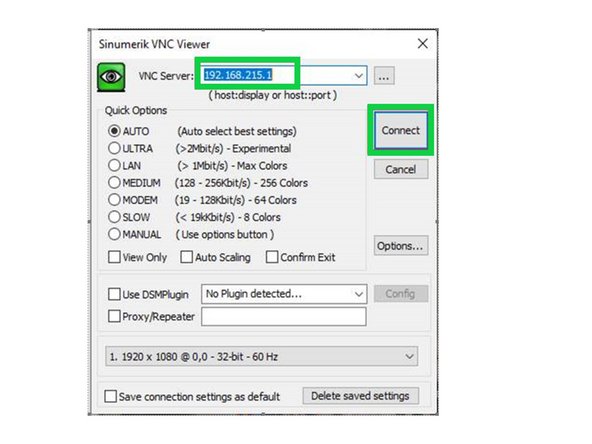This screenshot has height=444, width=592.
Task: Select the MANUAL quick option
Action: 114,234
